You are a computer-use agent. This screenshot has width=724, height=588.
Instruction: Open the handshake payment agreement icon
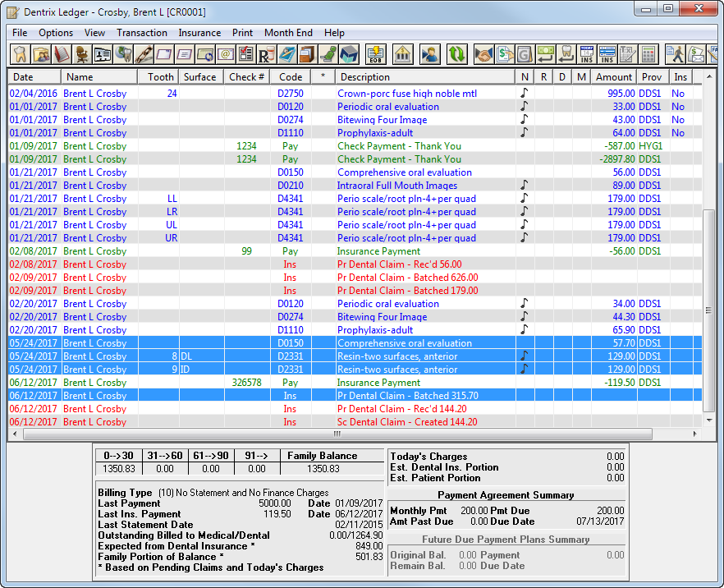483,54
